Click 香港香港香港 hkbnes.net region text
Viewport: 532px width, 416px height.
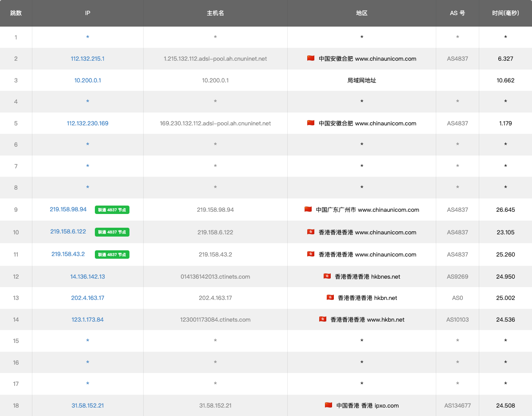click(x=368, y=276)
